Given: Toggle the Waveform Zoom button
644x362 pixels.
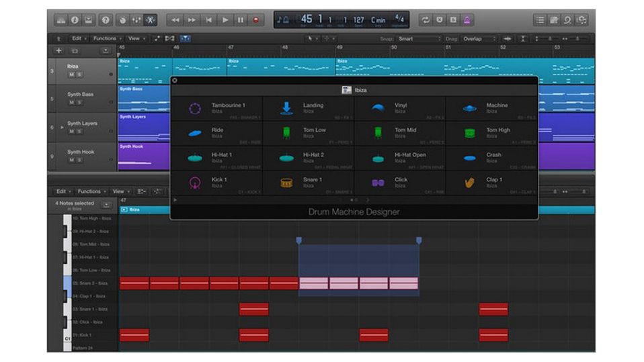Looking at the screenshot, I should (x=508, y=38).
